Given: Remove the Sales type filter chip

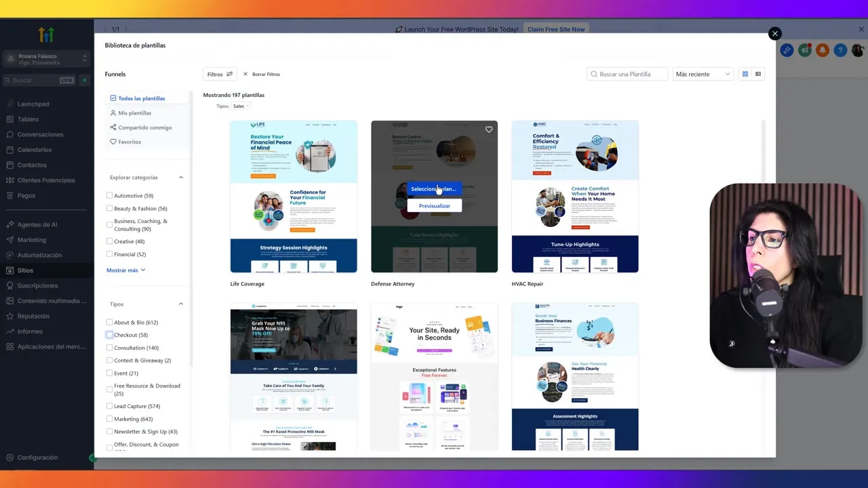Looking at the screenshot, I should coord(248,106).
